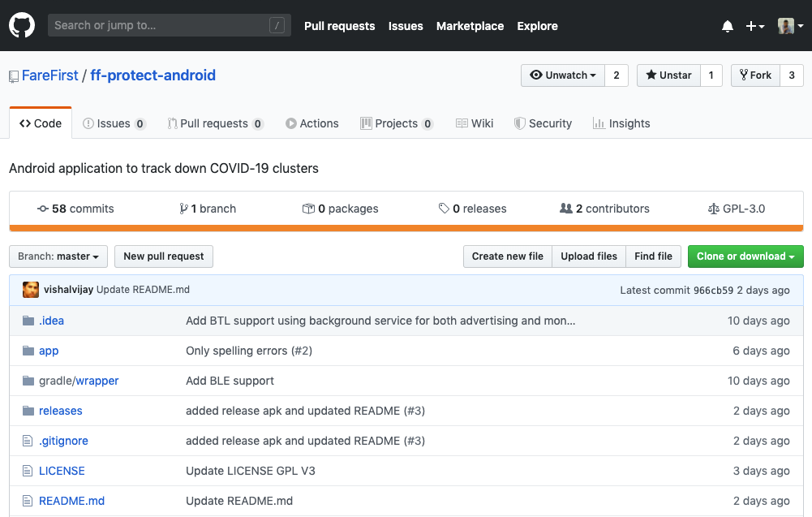This screenshot has height=517, width=812.
Task: Open the latest commit message Update README.md
Action: 143,290
